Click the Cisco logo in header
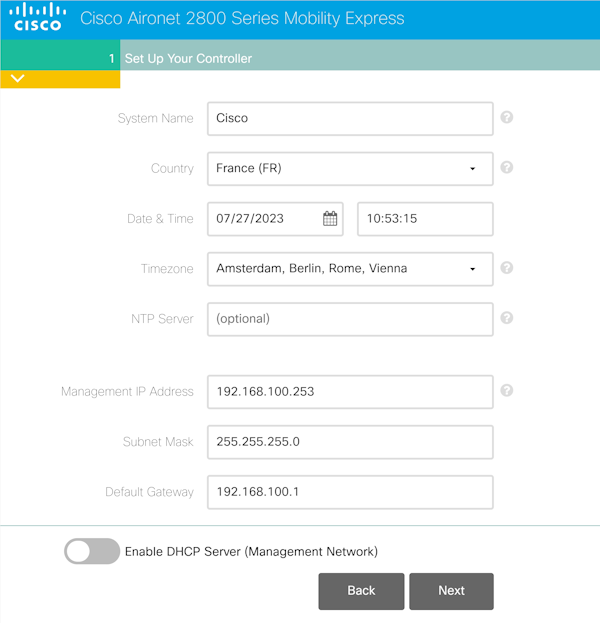Screen dimensions: 600x623 coord(38,17)
